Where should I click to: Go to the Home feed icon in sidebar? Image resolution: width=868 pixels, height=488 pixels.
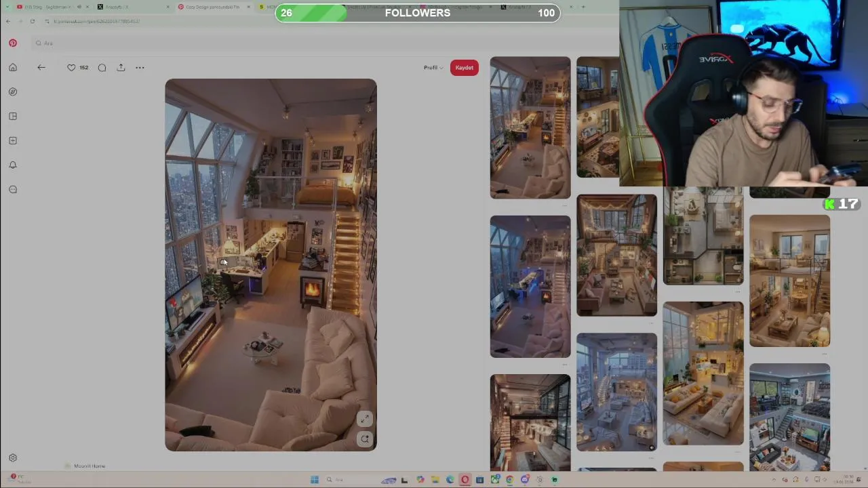pyautogui.click(x=13, y=67)
